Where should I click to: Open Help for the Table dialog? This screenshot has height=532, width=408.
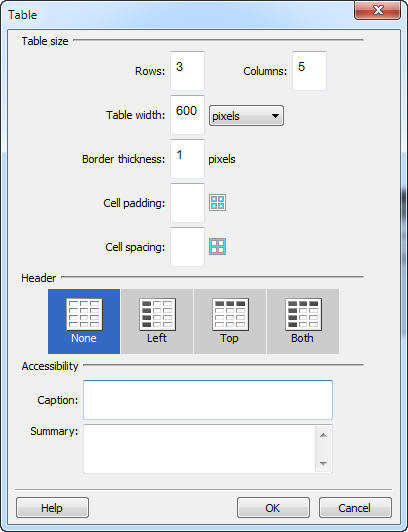52,508
